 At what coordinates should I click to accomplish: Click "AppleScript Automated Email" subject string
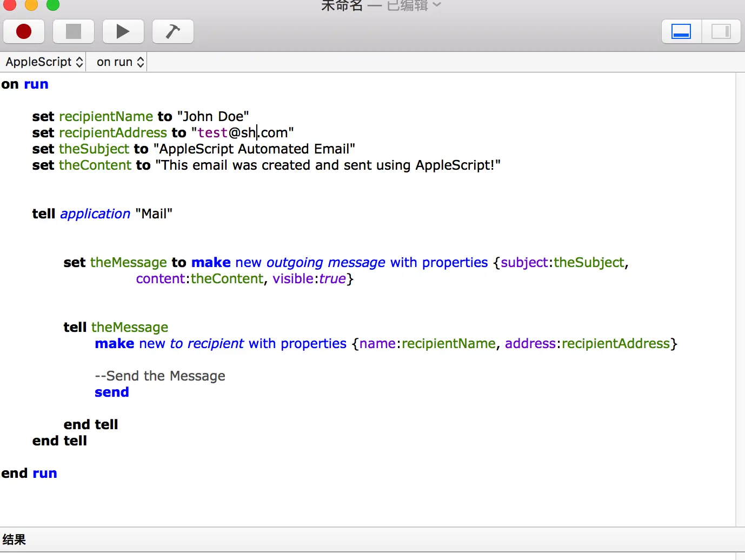[x=254, y=149]
